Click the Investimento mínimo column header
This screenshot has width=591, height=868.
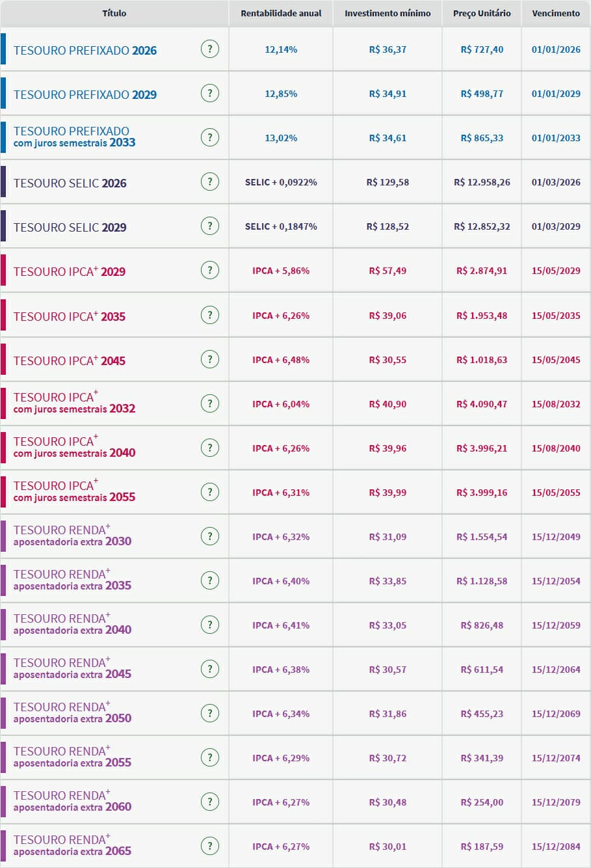click(x=387, y=13)
